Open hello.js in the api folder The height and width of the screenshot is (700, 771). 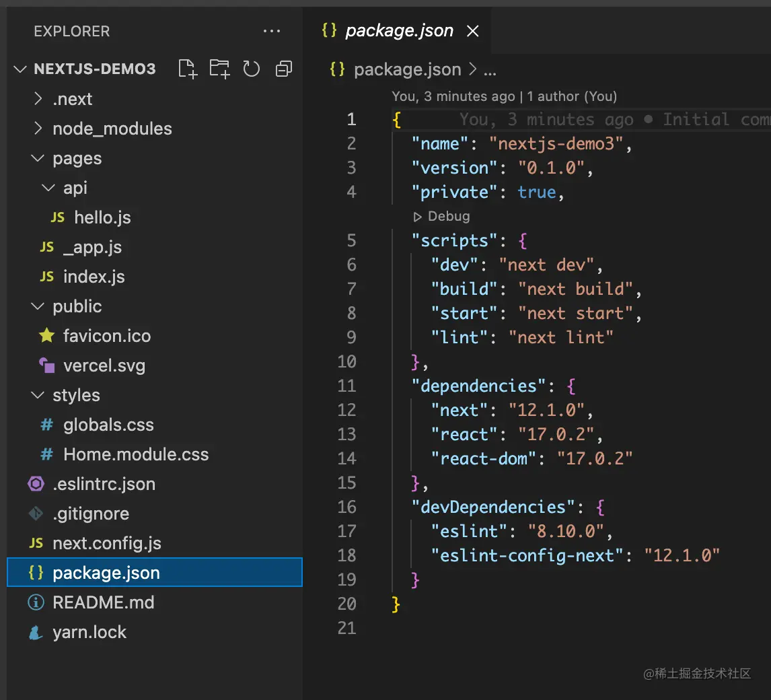[102, 217]
